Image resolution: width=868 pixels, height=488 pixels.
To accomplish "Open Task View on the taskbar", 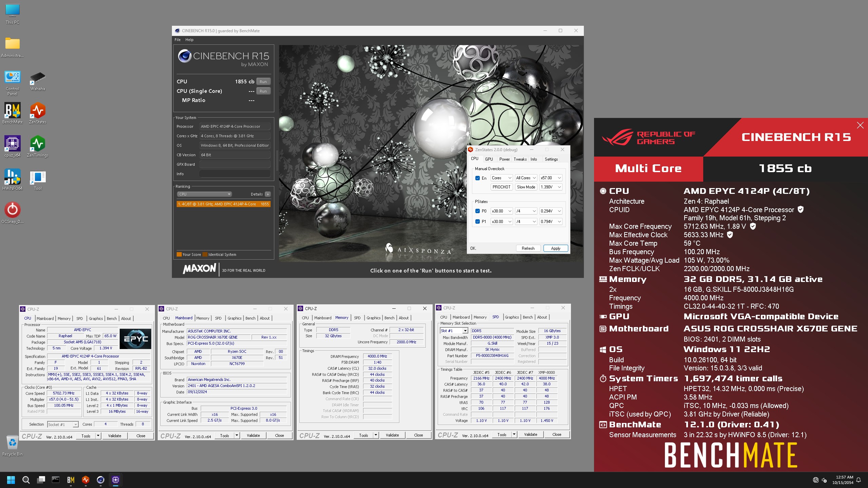I will pyautogui.click(x=41, y=480).
